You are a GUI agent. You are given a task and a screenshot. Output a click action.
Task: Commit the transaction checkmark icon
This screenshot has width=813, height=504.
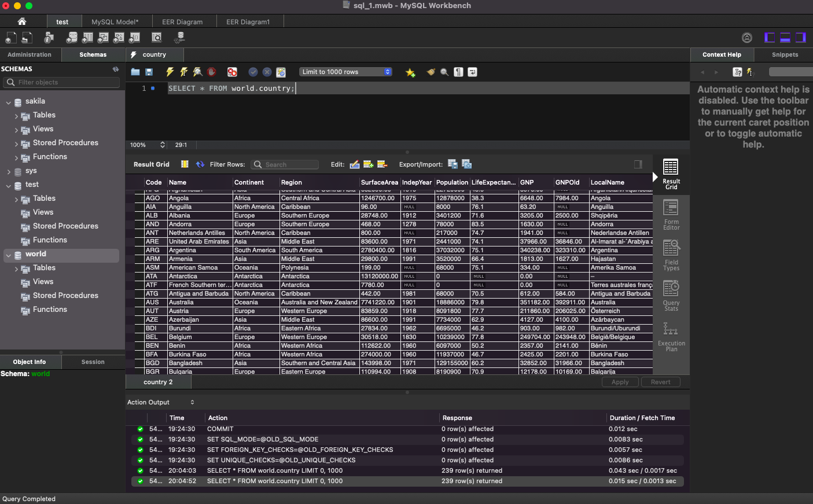click(x=253, y=72)
